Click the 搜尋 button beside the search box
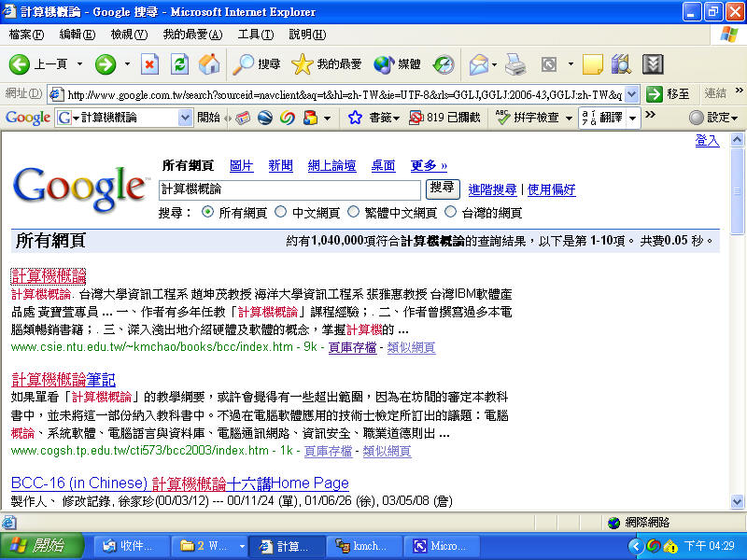Viewport: 747px width, 560px height. click(442, 189)
